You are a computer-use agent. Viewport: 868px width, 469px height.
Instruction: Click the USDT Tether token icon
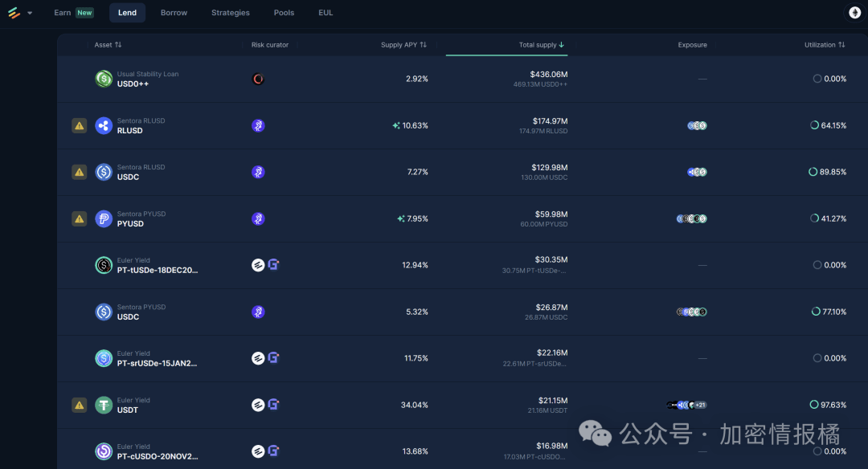coord(104,405)
